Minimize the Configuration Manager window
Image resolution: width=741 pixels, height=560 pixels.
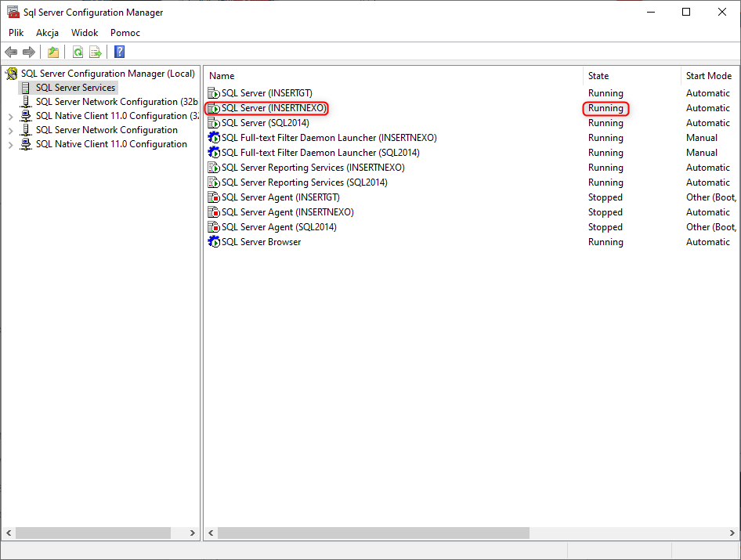[651, 12]
